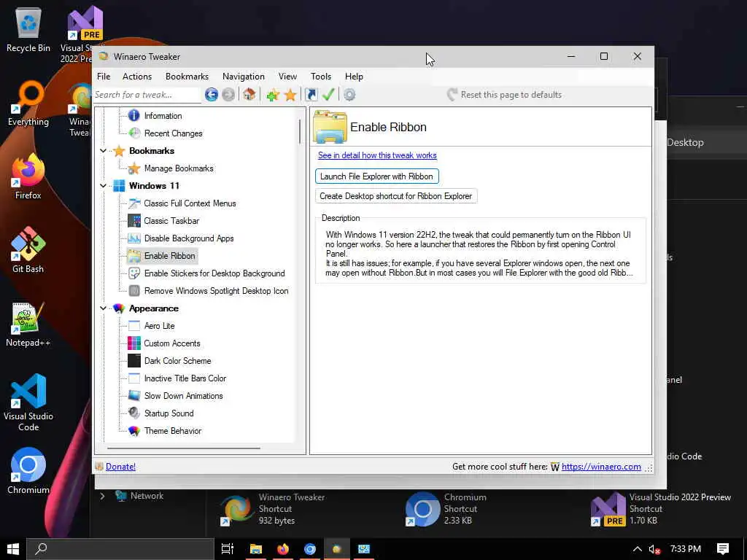Viewport: 747px width, 560px height.
Task: Click the grey forward navigation arrow
Action: pos(228,95)
